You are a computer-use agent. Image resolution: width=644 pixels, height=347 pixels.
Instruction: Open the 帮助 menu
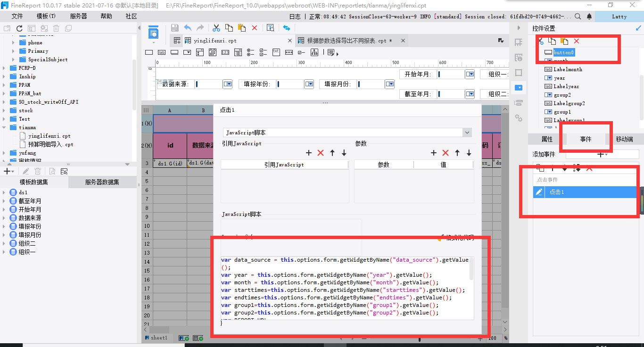[107, 16]
